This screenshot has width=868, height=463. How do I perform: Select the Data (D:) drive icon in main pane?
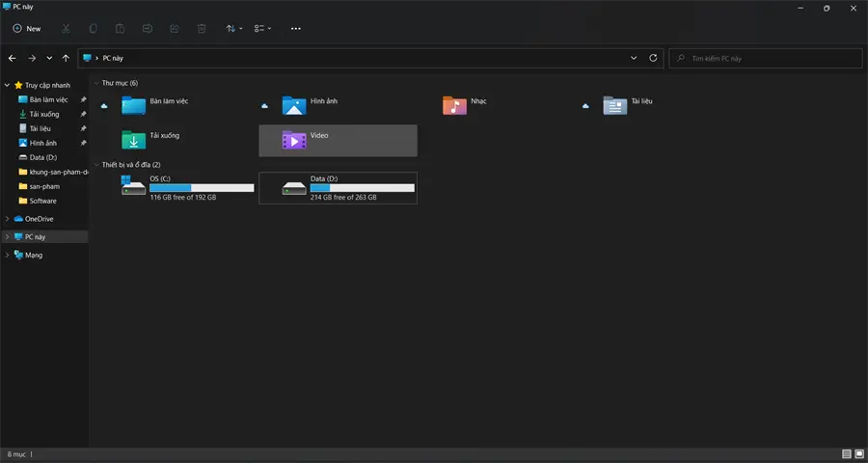294,188
